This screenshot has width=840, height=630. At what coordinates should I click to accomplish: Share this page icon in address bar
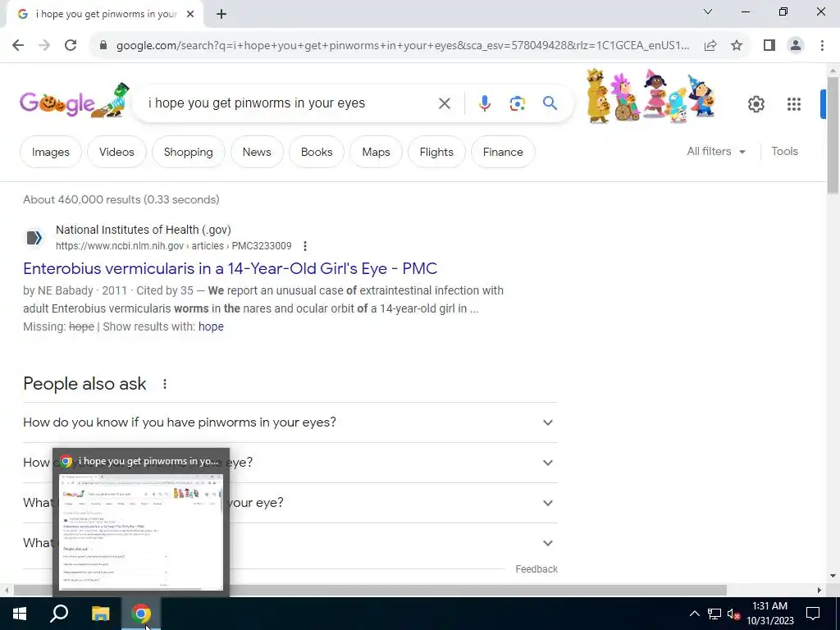click(710, 45)
